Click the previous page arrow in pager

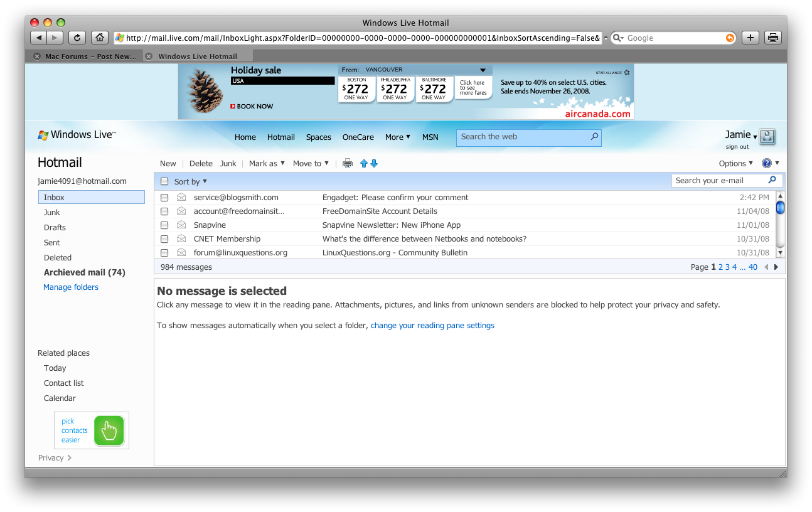pos(766,267)
